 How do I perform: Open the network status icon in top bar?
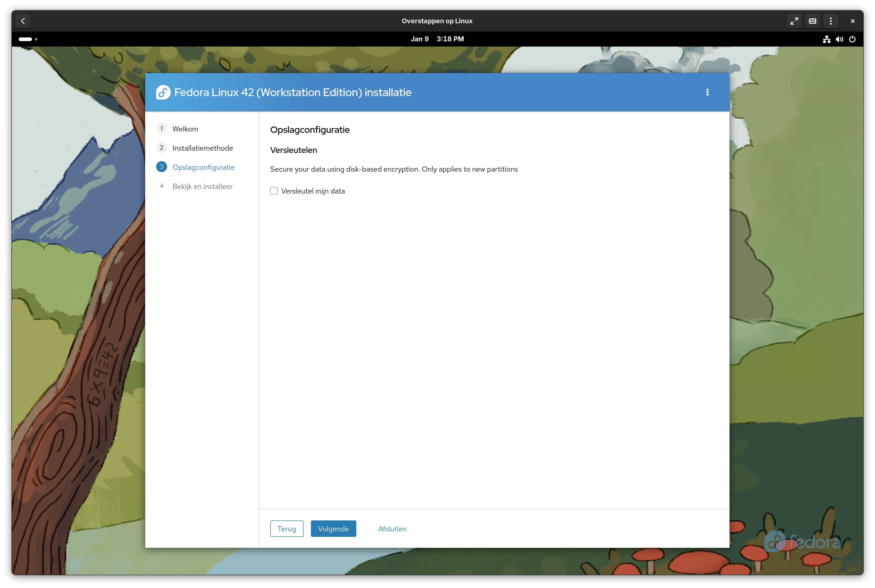[x=827, y=39]
